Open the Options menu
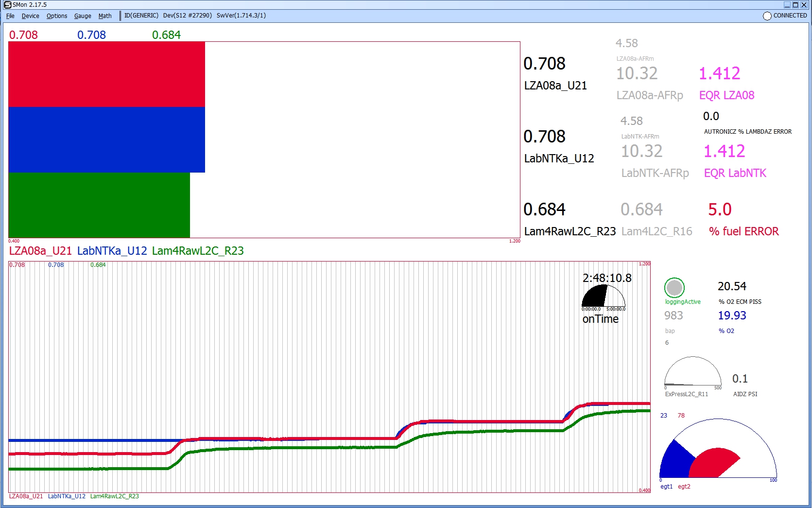 pyautogui.click(x=57, y=16)
